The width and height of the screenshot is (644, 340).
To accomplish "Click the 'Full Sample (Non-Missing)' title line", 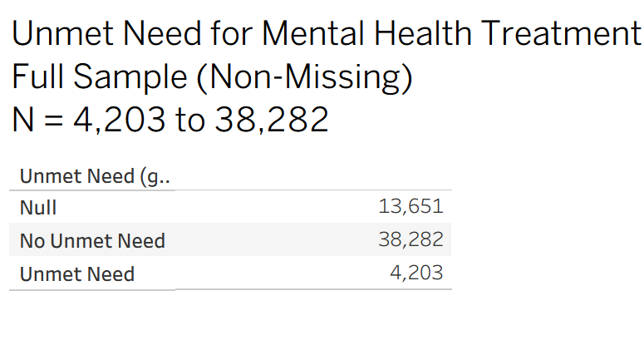I will coord(212,76).
